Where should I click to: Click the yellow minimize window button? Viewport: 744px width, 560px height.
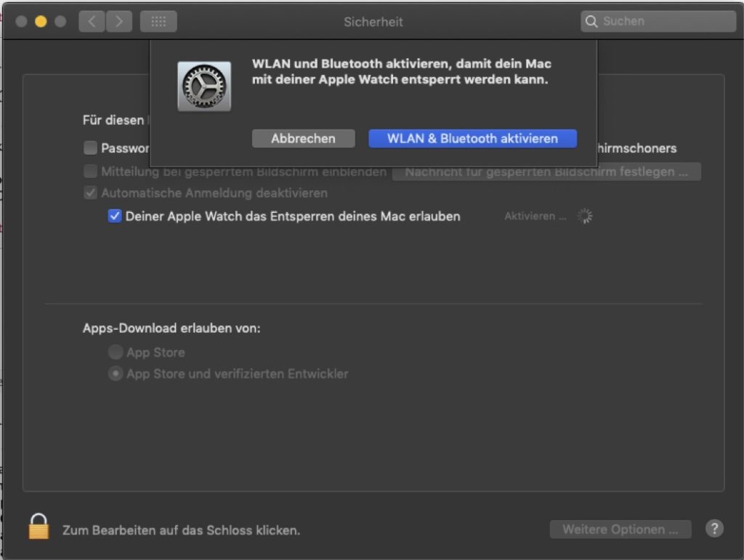[x=41, y=21]
